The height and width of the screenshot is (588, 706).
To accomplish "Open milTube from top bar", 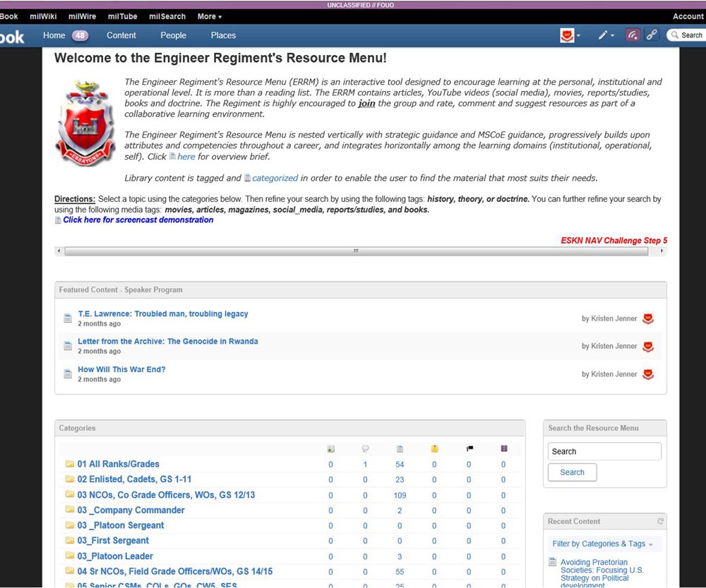I will coord(122,16).
